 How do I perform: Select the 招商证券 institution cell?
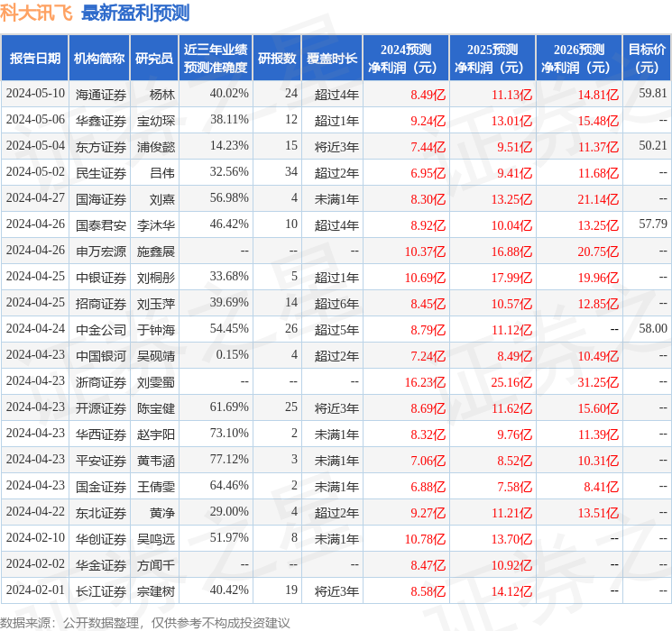(x=101, y=303)
